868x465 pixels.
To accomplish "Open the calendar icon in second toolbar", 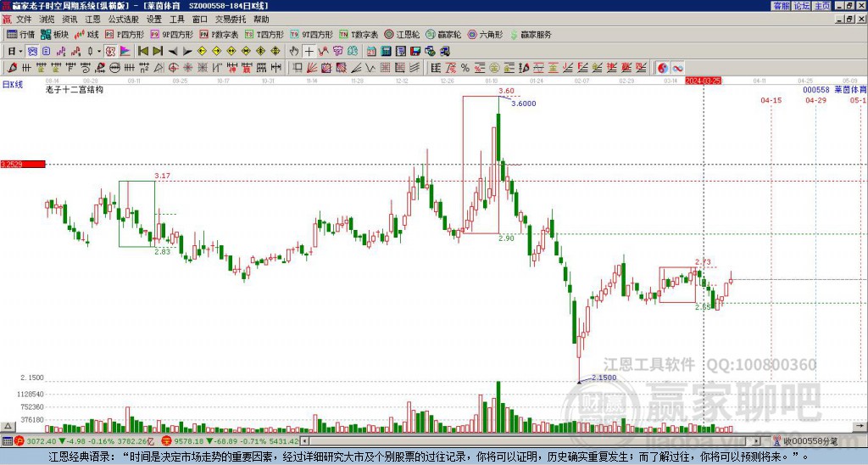I will click(x=371, y=52).
